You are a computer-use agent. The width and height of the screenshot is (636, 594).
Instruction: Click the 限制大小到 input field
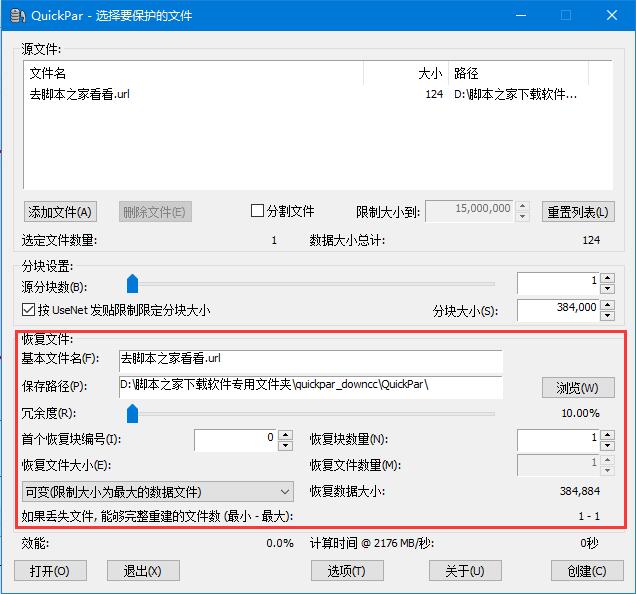point(469,211)
